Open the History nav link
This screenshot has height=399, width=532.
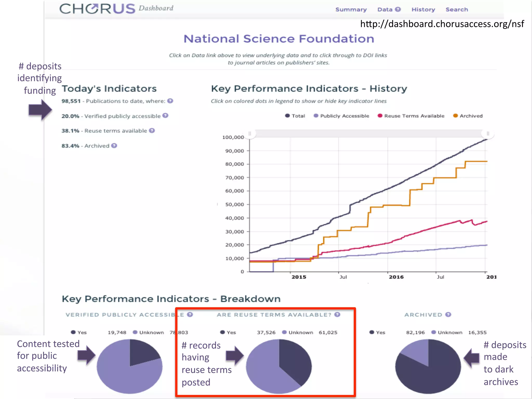[423, 10]
